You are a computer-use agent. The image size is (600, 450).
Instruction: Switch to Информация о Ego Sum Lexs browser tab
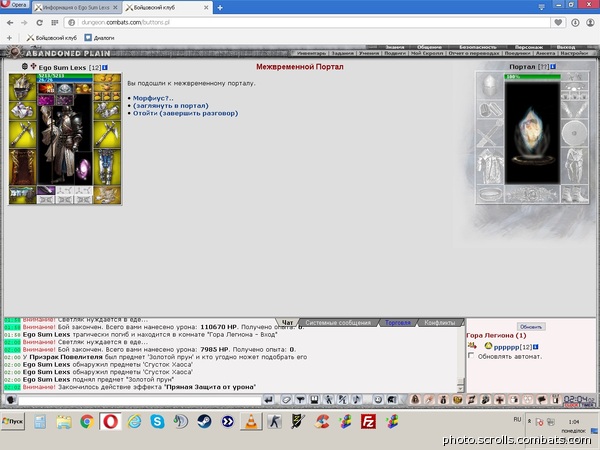point(78,7)
